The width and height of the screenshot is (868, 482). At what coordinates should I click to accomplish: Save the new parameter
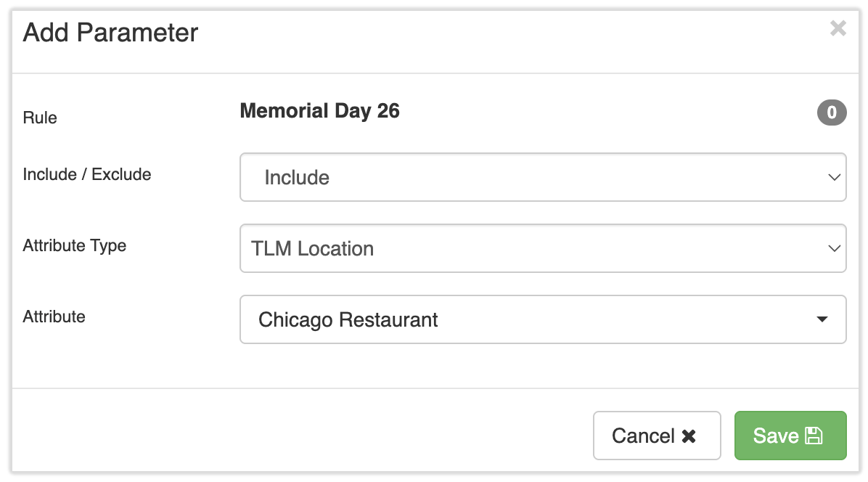[x=790, y=436]
